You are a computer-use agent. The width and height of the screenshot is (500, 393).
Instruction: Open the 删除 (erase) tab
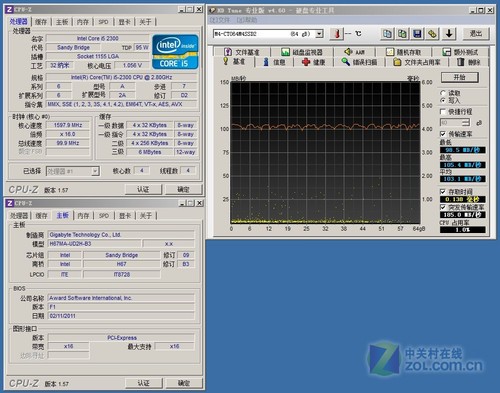(x=469, y=62)
